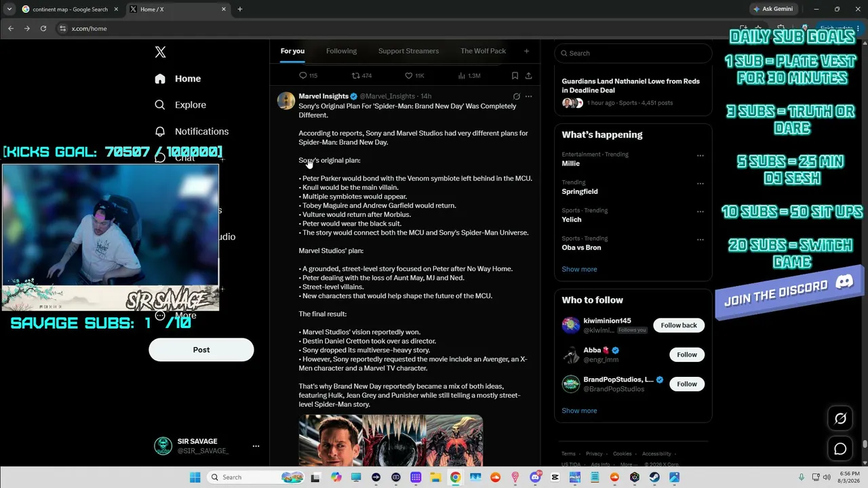Viewport: 868px width, 488px height.
Task: Follow BrandPopStudios
Action: (687, 384)
